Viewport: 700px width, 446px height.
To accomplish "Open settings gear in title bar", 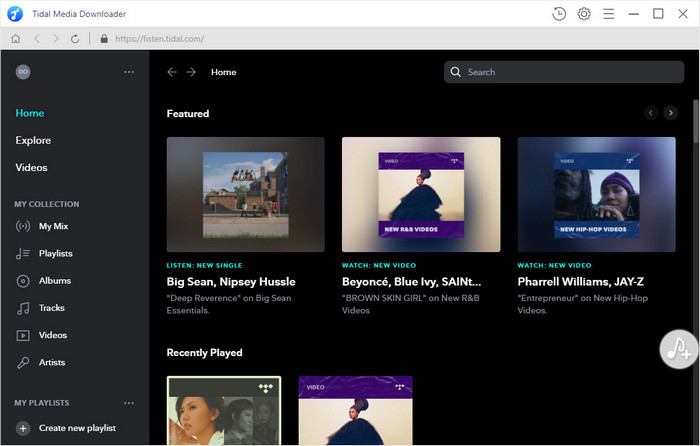I will click(584, 14).
